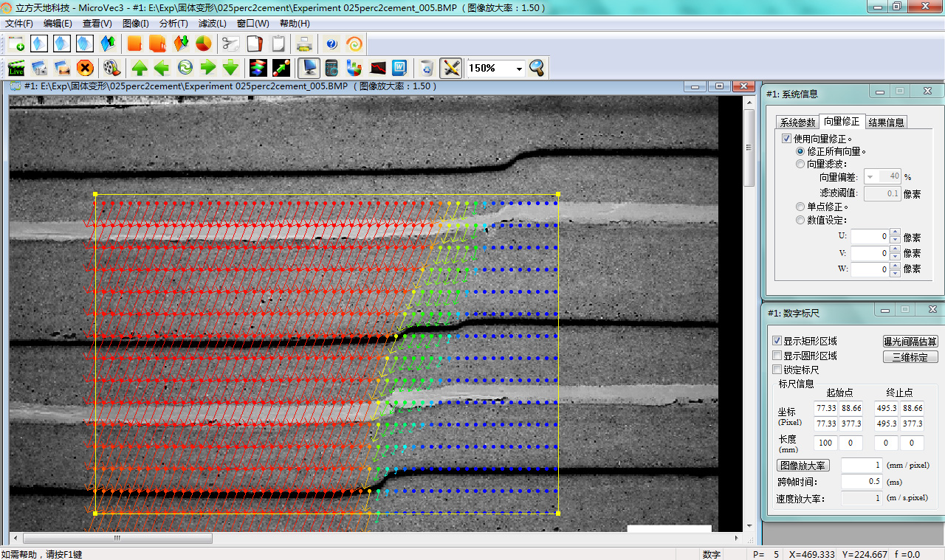Image resolution: width=945 pixels, height=560 pixels.
Task: Click the new image window icon
Action: click(x=16, y=44)
